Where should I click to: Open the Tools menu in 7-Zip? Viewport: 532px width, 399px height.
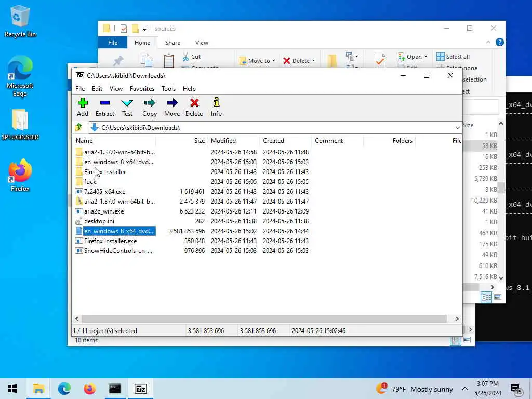[169, 88]
